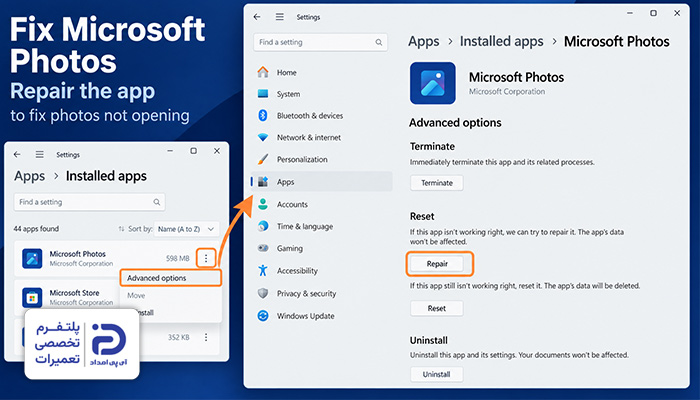Open Privacy & security label in sidebar
Viewport: 700px width, 400px height.
click(306, 293)
